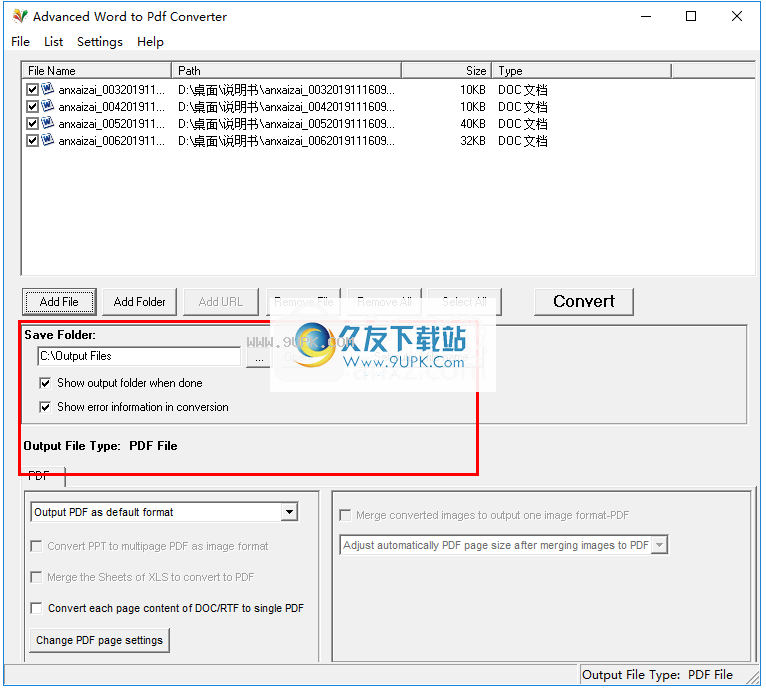The height and width of the screenshot is (690, 766).
Task: Click the Word icon of anxaizai_004201911 row
Action: click(47, 106)
